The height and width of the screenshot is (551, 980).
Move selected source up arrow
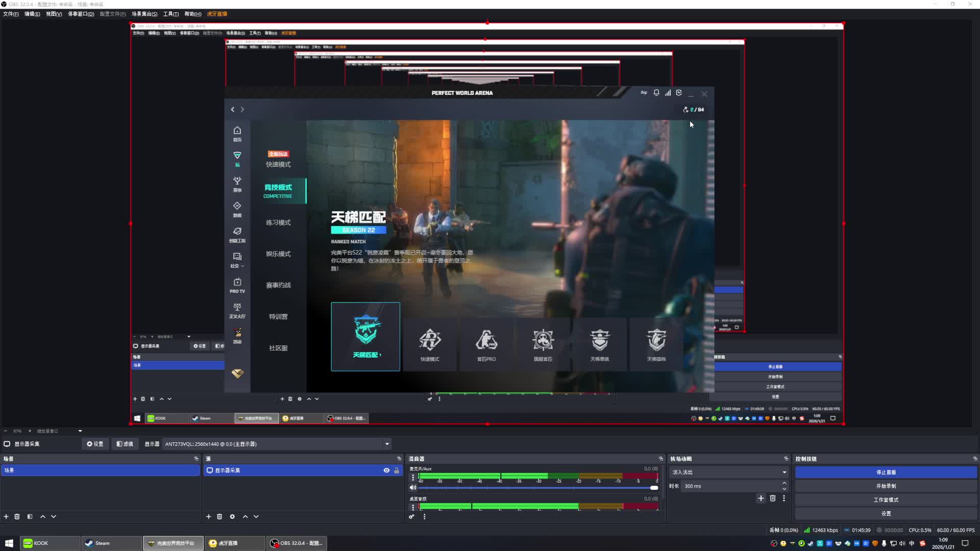[245, 516]
